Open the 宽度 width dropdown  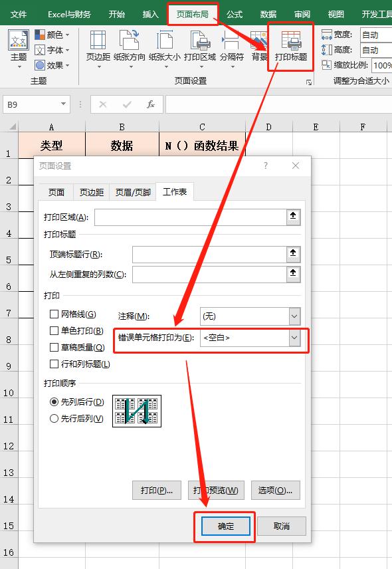(x=377, y=35)
